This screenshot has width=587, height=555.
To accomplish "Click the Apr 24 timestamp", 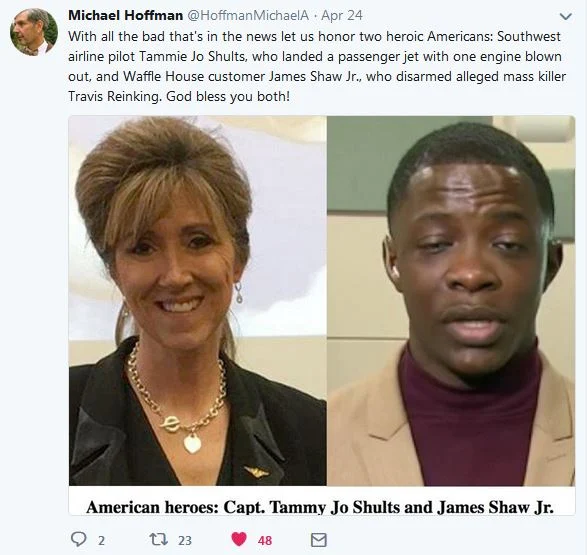I will pos(342,15).
